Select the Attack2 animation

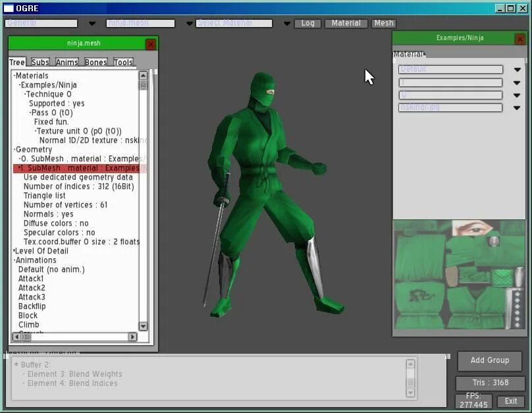coord(32,288)
